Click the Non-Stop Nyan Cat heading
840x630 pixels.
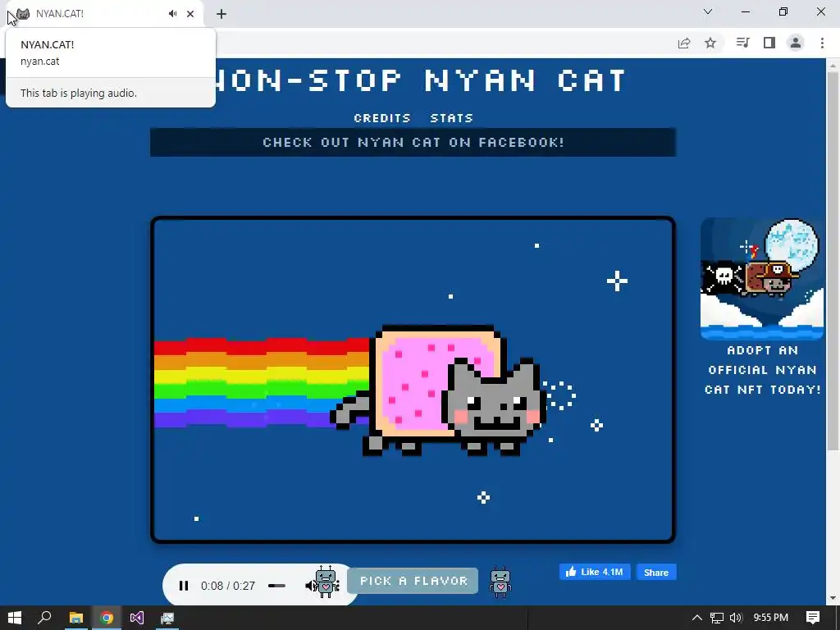pos(421,80)
